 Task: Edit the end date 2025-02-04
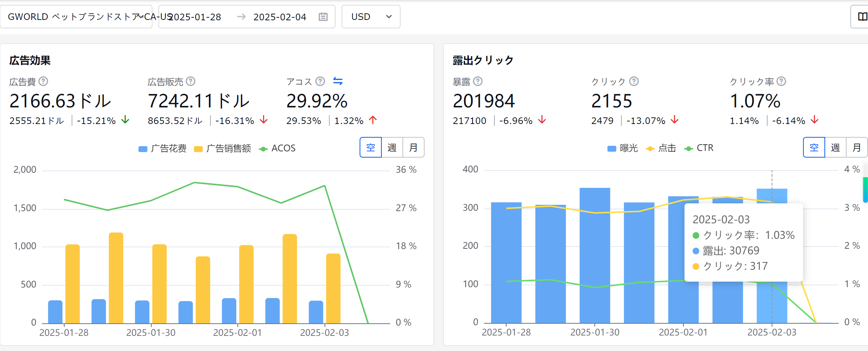[x=280, y=17]
